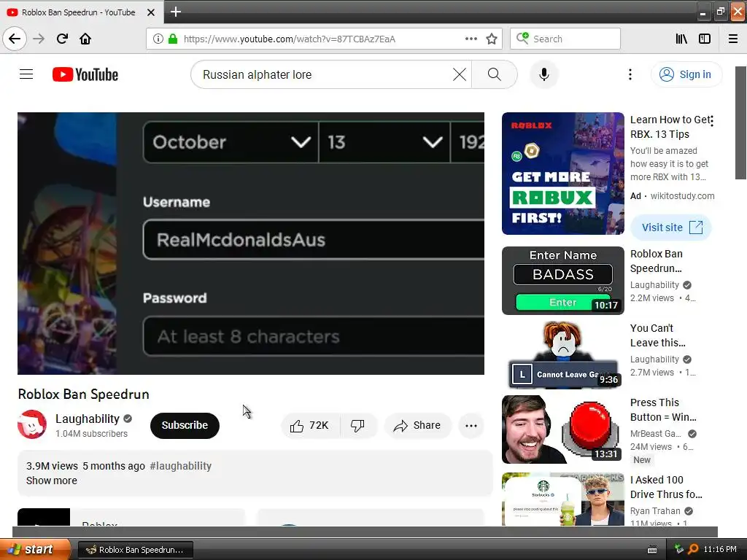Click Visit site for the Robux ad
The height and width of the screenshot is (560, 747).
click(671, 227)
